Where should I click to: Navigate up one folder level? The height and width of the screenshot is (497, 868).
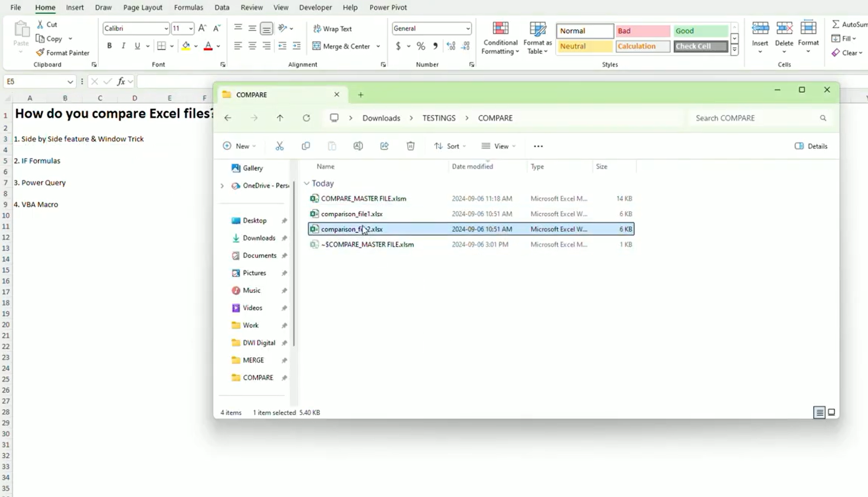coord(280,118)
